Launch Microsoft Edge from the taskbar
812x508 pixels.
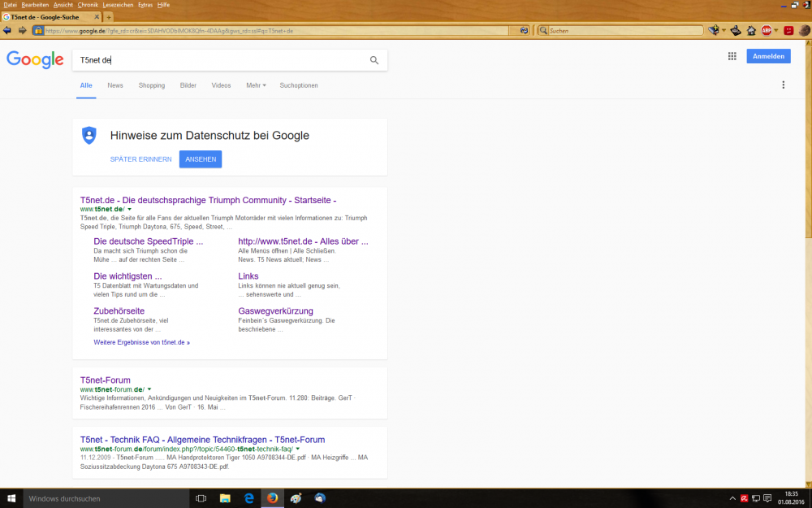(249, 498)
